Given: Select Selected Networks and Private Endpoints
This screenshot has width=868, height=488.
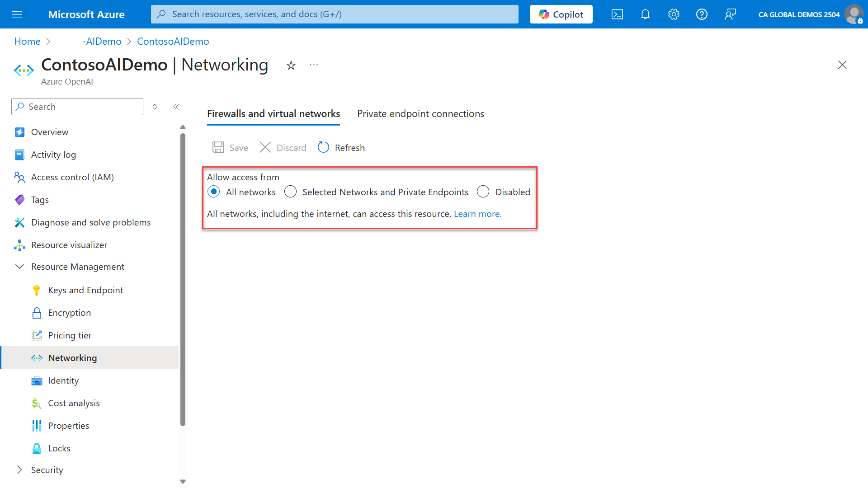Looking at the screenshot, I should click(290, 192).
